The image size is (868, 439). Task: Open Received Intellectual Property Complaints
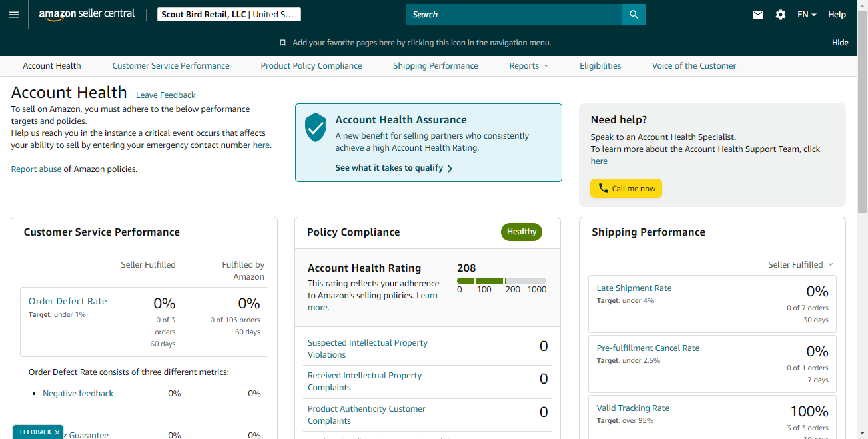click(x=364, y=382)
